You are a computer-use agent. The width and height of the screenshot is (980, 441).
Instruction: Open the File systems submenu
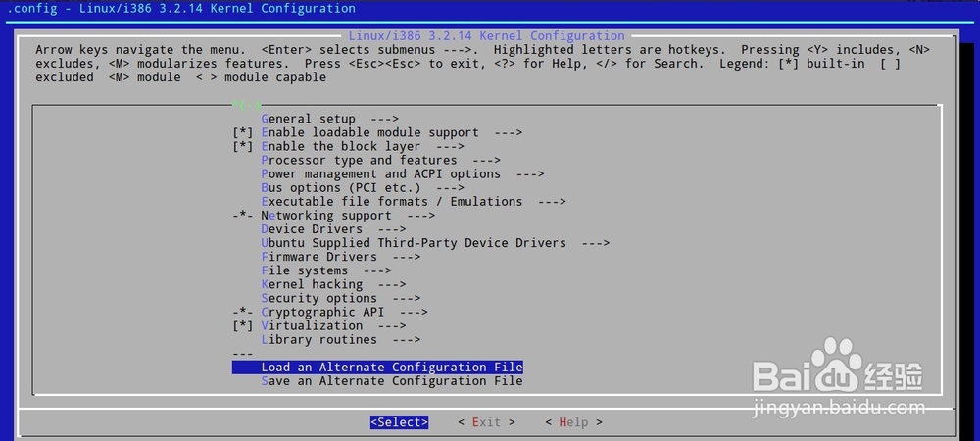pyautogui.click(x=326, y=270)
